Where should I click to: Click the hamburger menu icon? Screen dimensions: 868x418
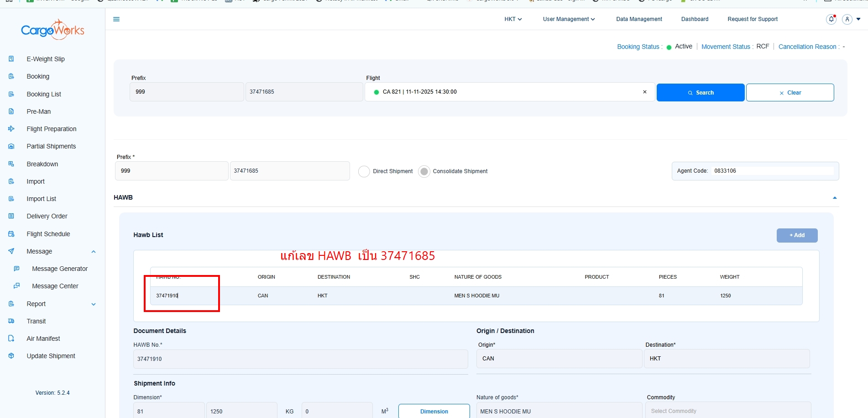[116, 19]
